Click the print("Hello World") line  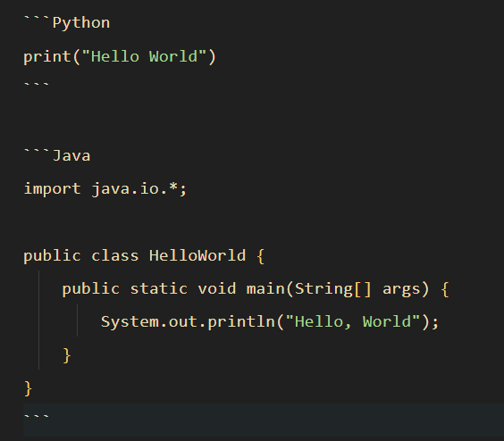(120, 57)
